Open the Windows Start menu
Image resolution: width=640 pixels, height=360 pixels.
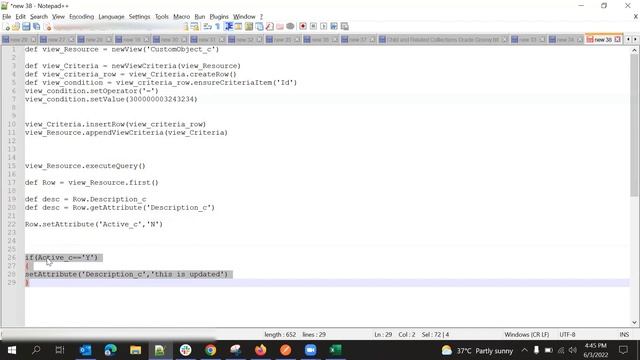coord(11,350)
